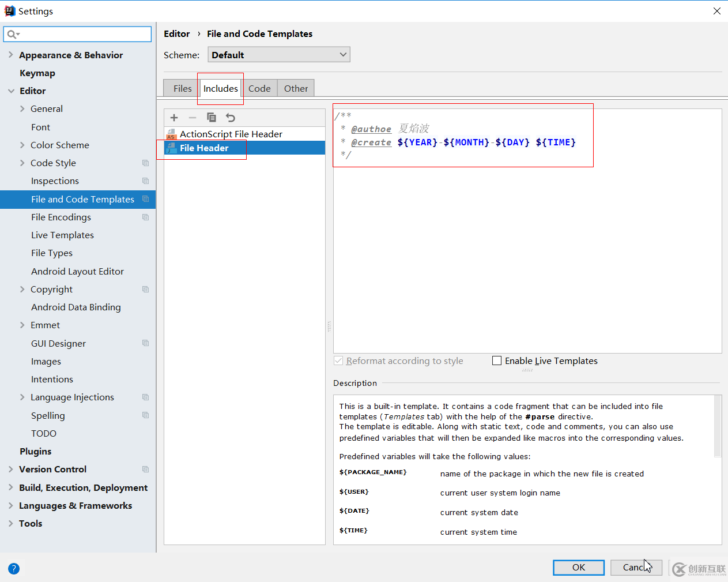Viewport: 728px width, 582px height.
Task: Select Live Templates in settings tree
Action: click(62, 235)
